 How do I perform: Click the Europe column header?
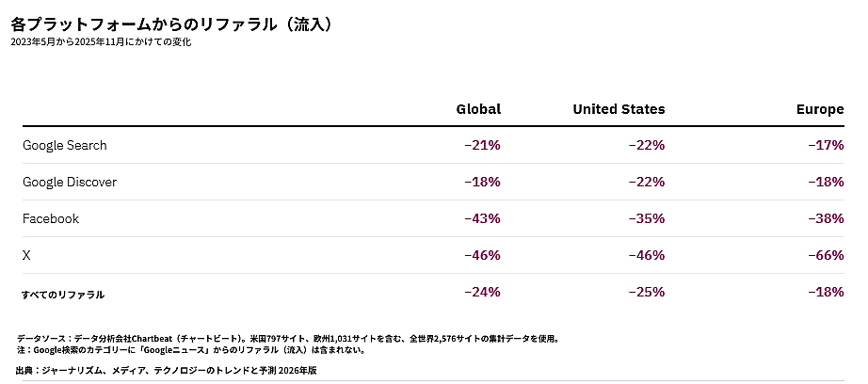(819, 109)
